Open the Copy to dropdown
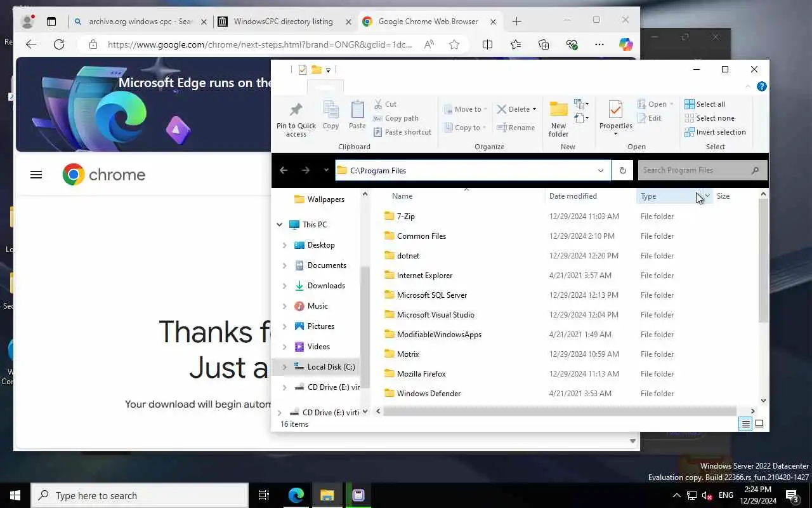Image resolution: width=812 pixels, height=508 pixels. tap(466, 128)
